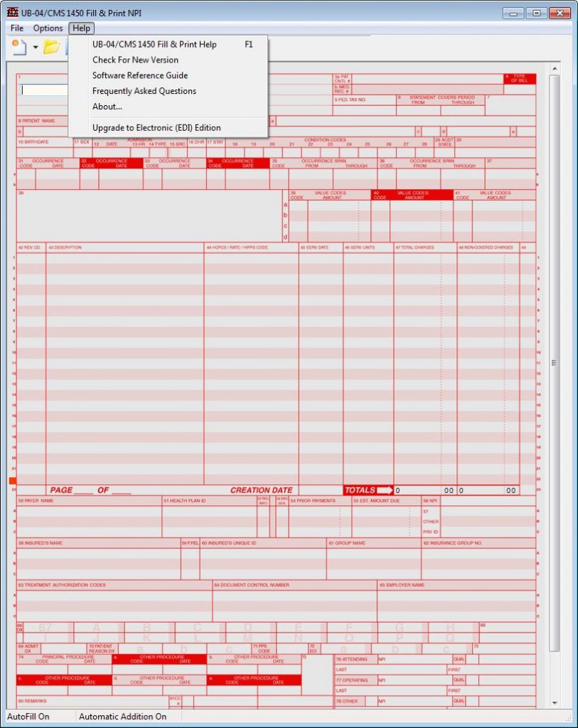This screenshot has width=578, height=728.
Task: Click the Birthdate field under box 10
Action: pyautogui.click(x=45, y=152)
